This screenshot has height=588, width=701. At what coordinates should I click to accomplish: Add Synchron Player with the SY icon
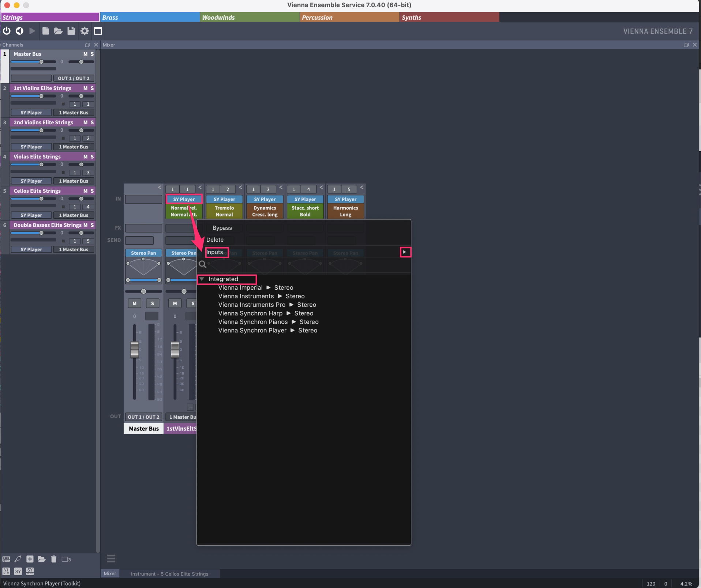pyautogui.click(x=18, y=571)
